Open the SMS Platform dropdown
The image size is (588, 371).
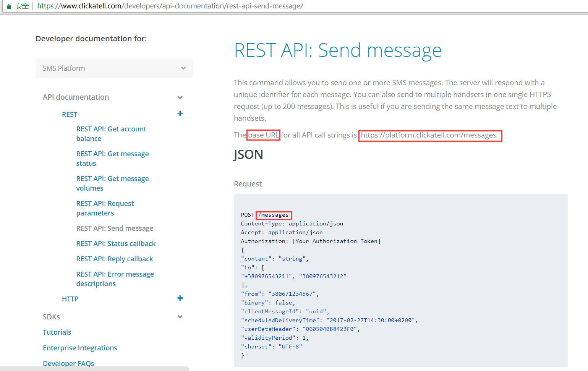click(x=114, y=68)
